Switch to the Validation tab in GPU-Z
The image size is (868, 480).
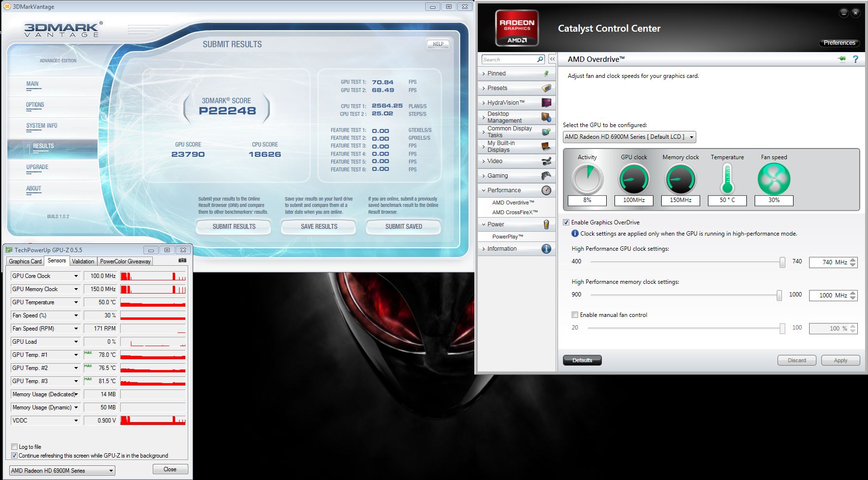(x=83, y=261)
